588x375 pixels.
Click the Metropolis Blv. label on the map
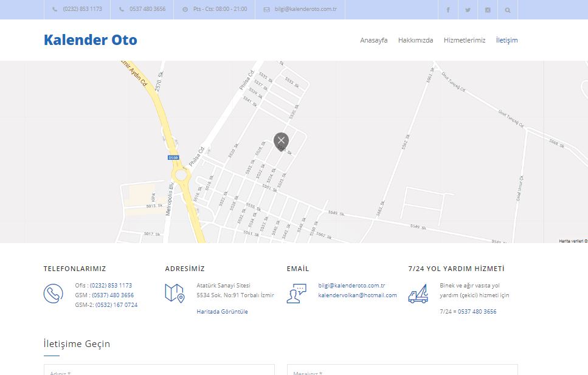pos(170,199)
